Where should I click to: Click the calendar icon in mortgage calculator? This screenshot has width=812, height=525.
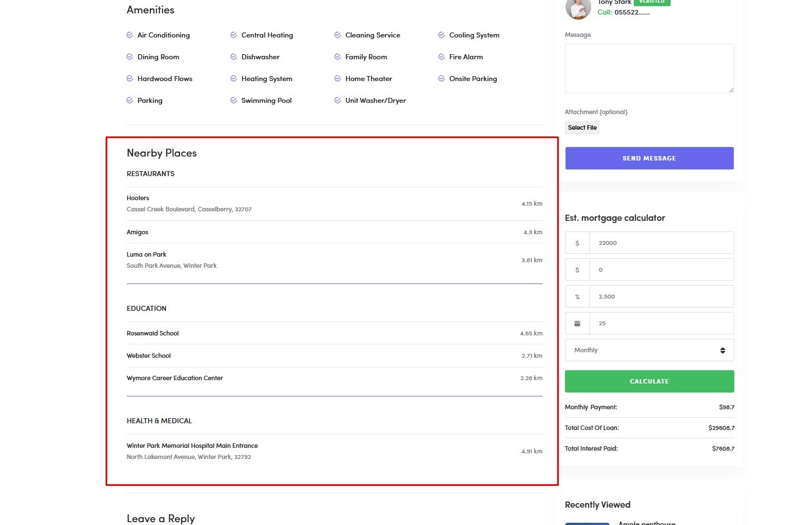click(x=577, y=323)
